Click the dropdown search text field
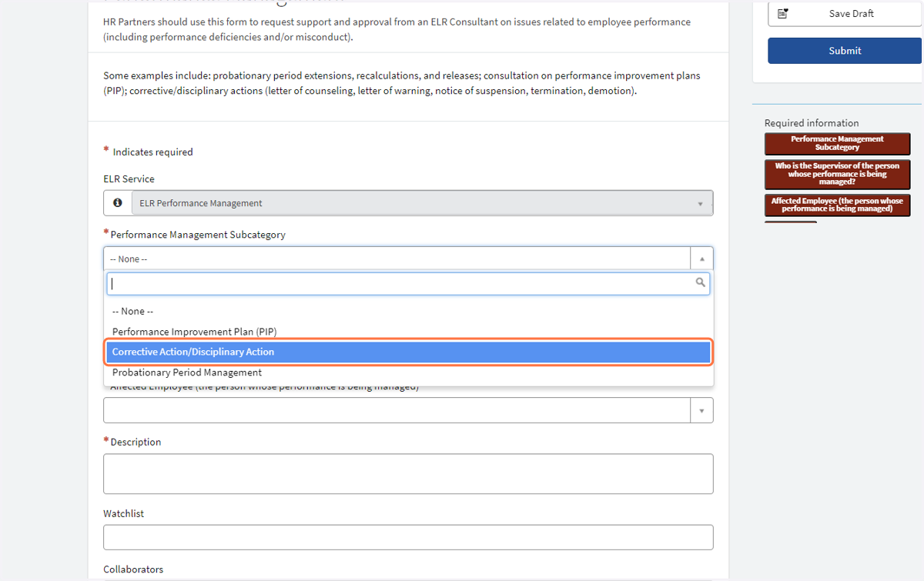 point(408,284)
